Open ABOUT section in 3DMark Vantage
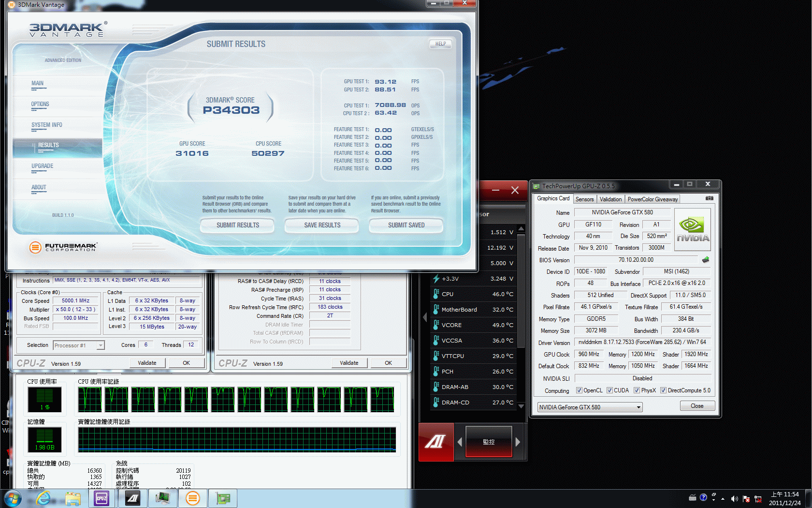812x508 pixels. click(x=39, y=187)
